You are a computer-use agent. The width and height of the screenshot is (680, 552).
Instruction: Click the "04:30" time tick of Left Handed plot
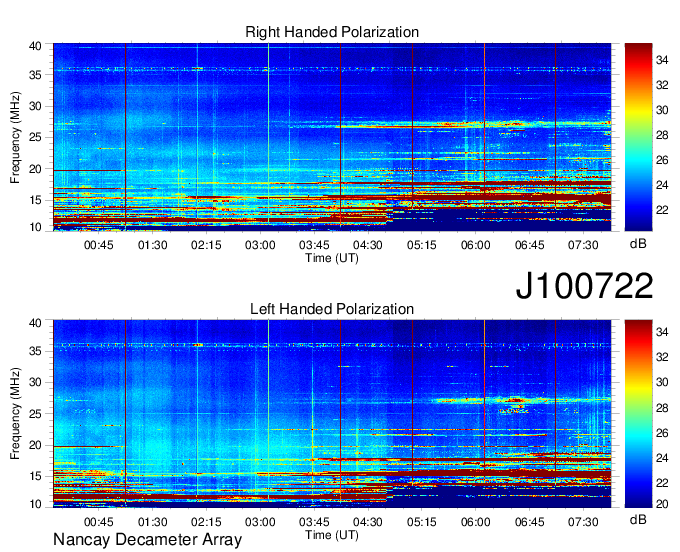coord(368,522)
